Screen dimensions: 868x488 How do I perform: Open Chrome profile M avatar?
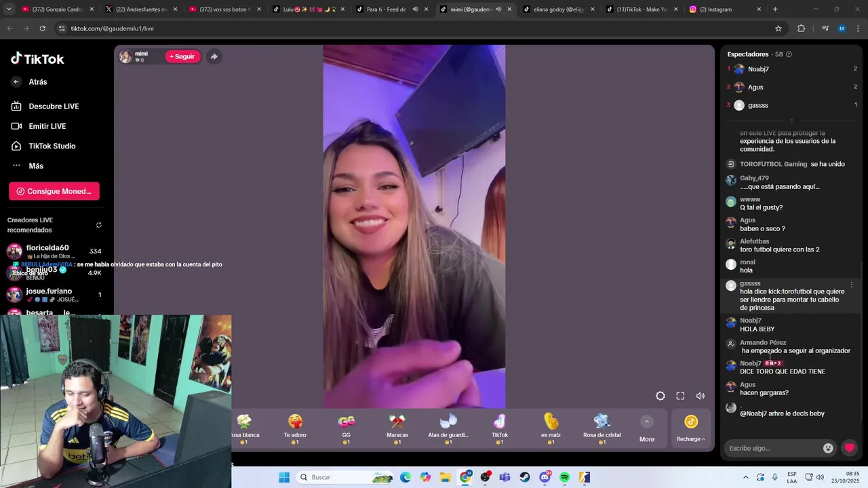[842, 28]
